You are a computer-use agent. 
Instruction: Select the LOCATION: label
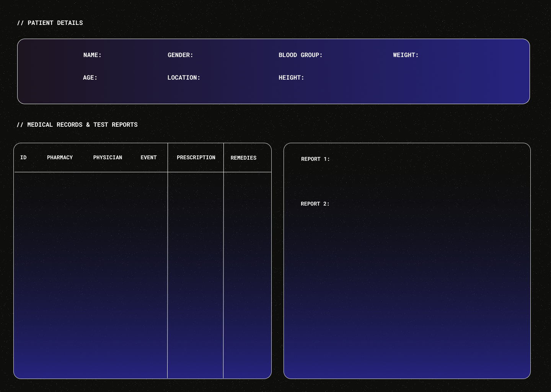coord(184,77)
